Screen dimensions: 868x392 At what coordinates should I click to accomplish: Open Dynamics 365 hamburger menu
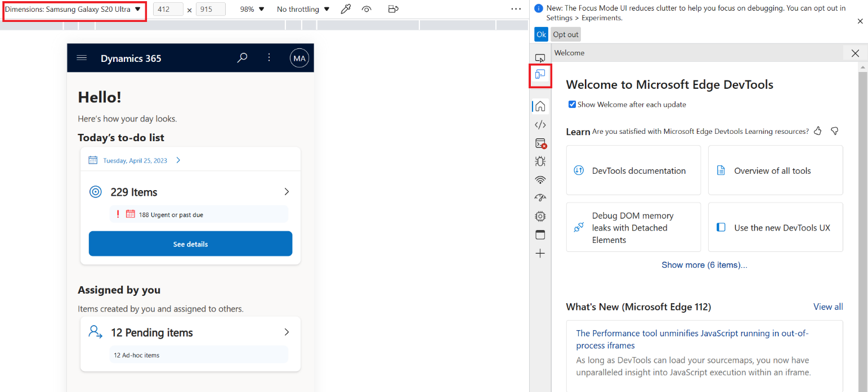(82, 58)
